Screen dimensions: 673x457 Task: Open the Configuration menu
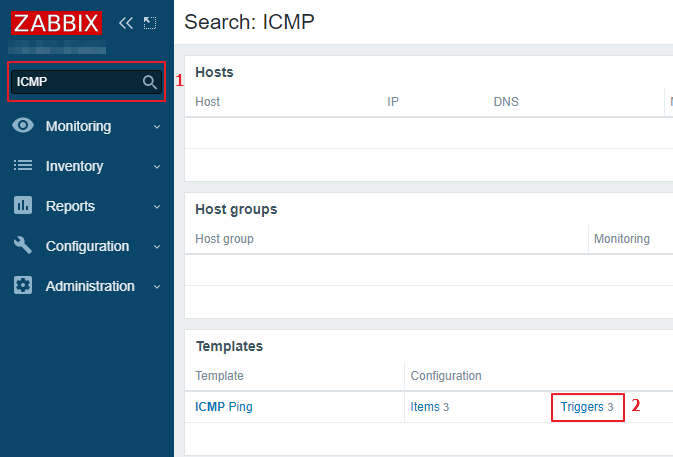tap(87, 246)
